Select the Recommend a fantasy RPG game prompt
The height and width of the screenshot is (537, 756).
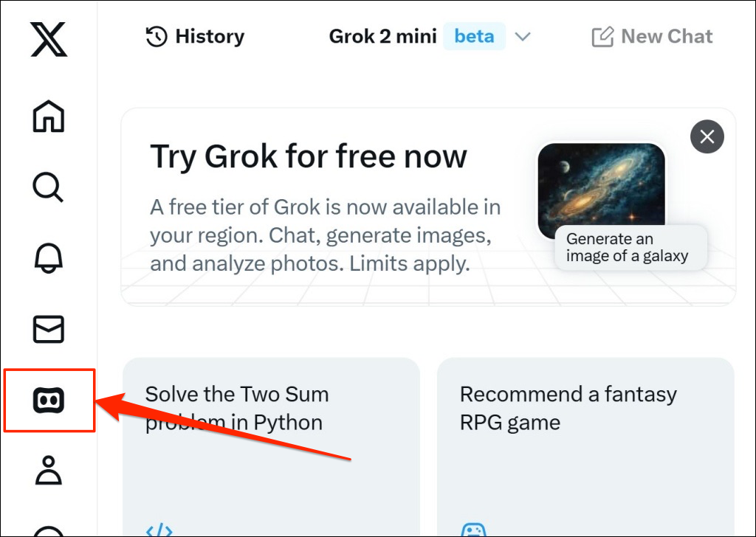pyautogui.click(x=585, y=443)
